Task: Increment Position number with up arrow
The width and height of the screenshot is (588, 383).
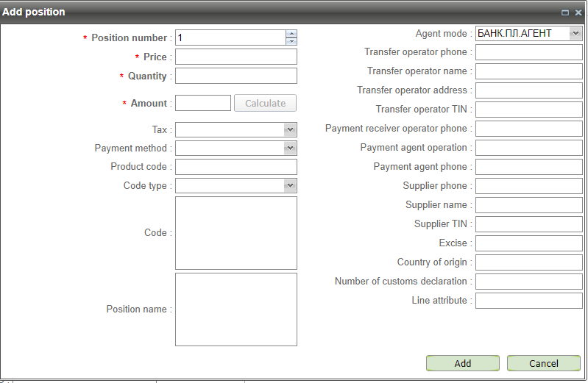Action: pos(291,34)
